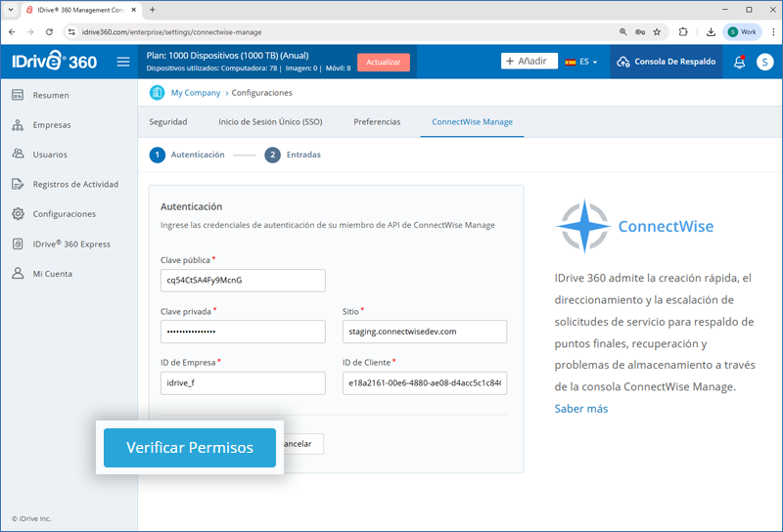Click the password key icon in address bar
Image resolution: width=783 pixels, height=532 pixels.
640,32
